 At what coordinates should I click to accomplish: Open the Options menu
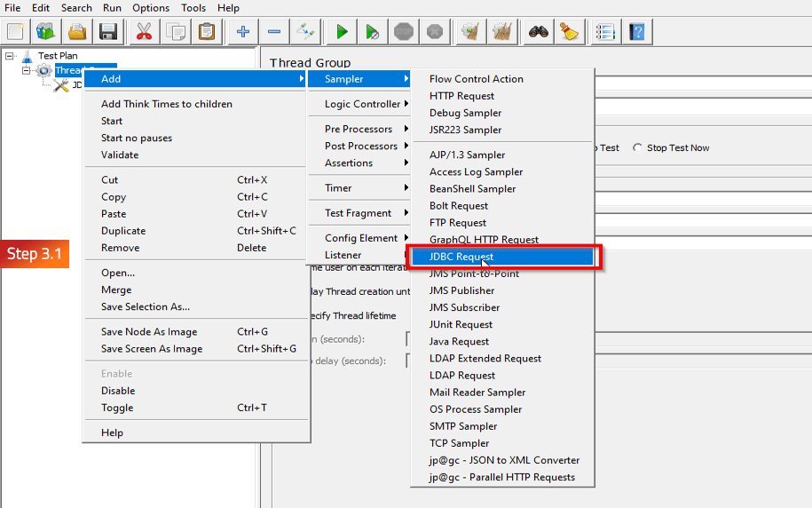pyautogui.click(x=151, y=8)
